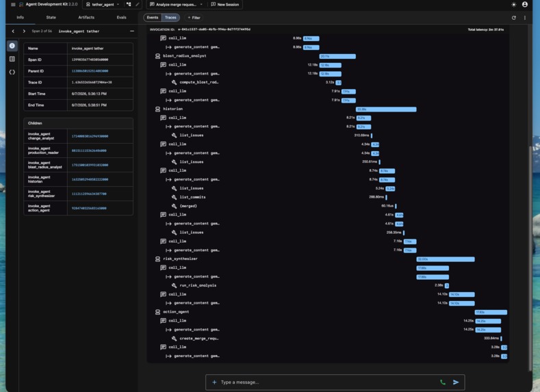Viewport: 540px width, 392px height.
Task: Select the historian trace row
Action: 328,109
